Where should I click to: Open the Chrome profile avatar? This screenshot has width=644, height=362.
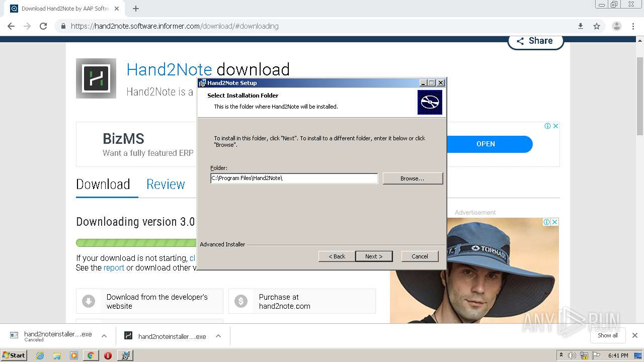tap(617, 26)
